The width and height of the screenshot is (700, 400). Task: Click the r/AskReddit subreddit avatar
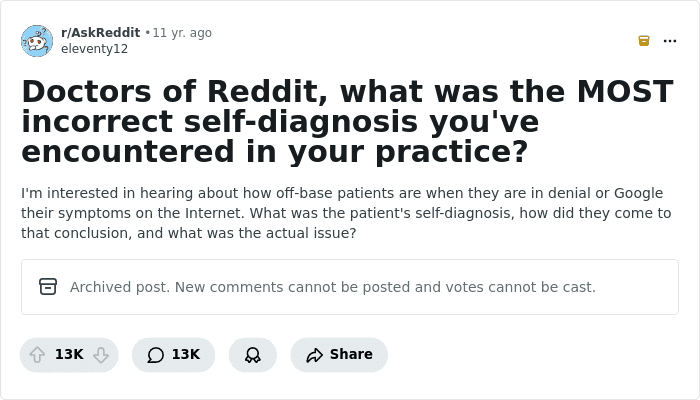tap(37, 41)
